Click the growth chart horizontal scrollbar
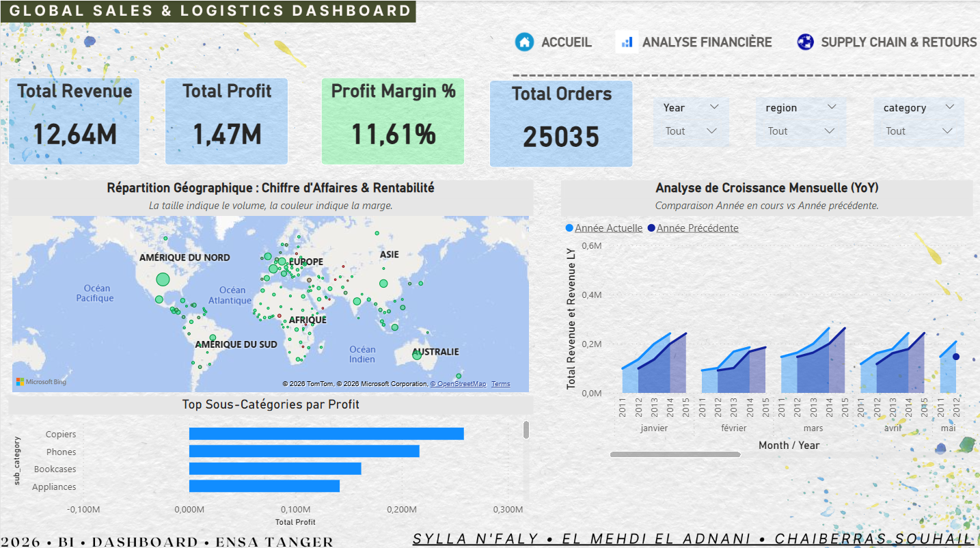The height and width of the screenshot is (548, 980). tap(675, 454)
